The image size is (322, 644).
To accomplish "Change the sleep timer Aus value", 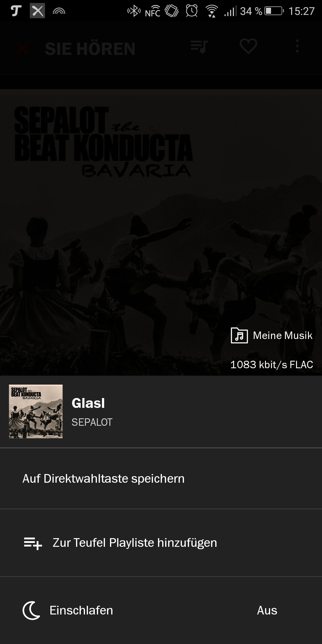I will (x=267, y=610).
